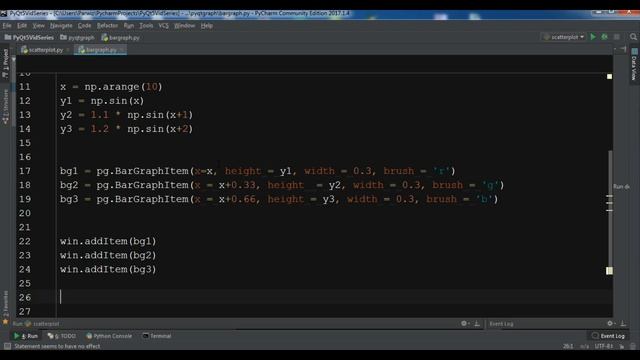Open the Refactor menu
This screenshot has width=640, height=360.
click(x=107, y=25)
